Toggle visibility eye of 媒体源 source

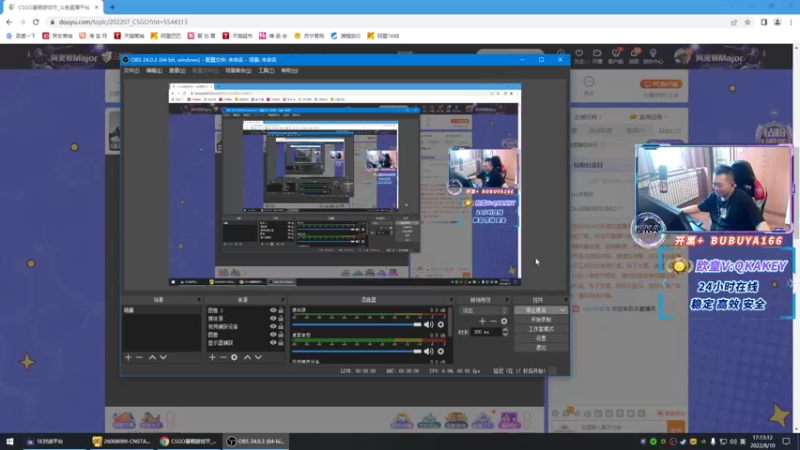[273, 318]
